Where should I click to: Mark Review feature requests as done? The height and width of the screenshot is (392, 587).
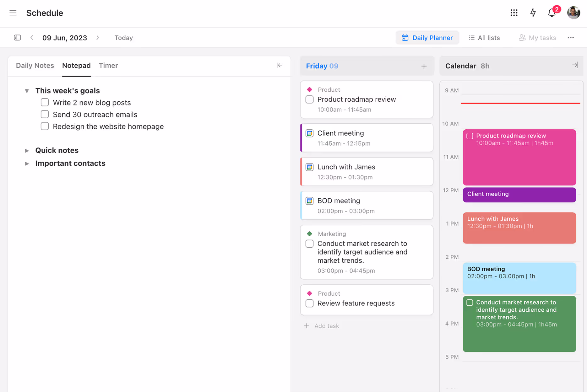[x=309, y=303]
